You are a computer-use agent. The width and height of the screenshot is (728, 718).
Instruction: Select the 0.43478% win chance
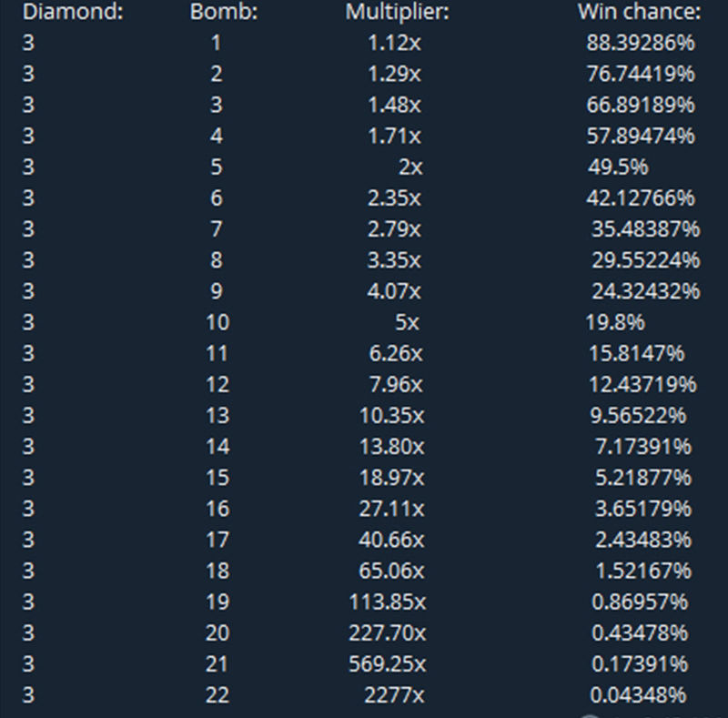pos(640,633)
